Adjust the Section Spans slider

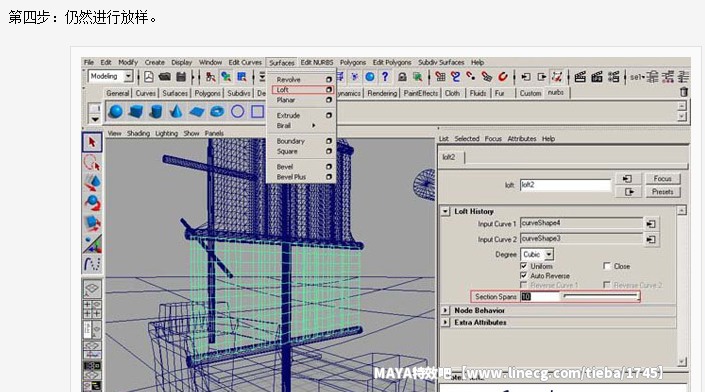coord(601,296)
